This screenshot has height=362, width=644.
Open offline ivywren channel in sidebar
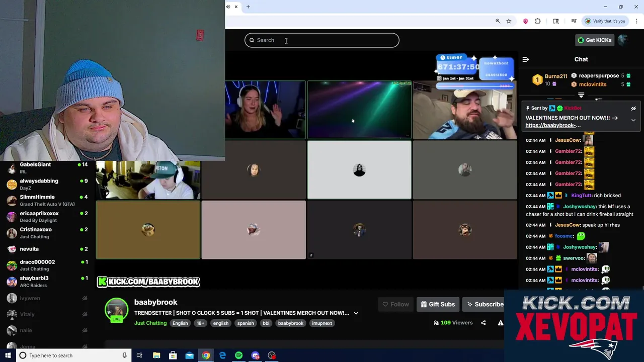coord(48,298)
